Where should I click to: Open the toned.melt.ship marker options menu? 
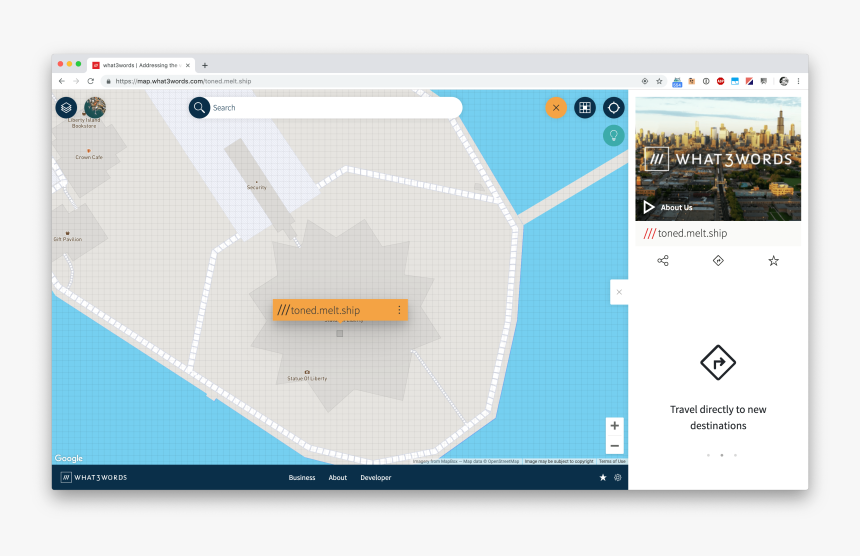point(399,310)
